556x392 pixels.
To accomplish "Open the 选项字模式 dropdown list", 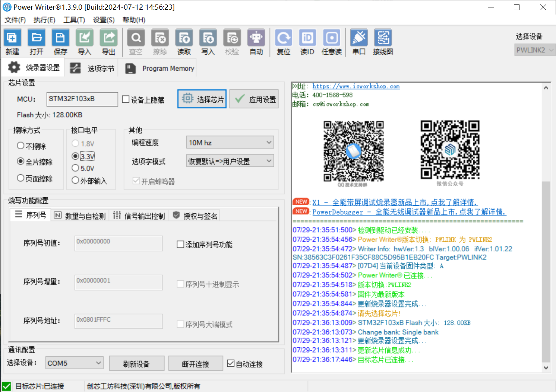I will (230, 161).
